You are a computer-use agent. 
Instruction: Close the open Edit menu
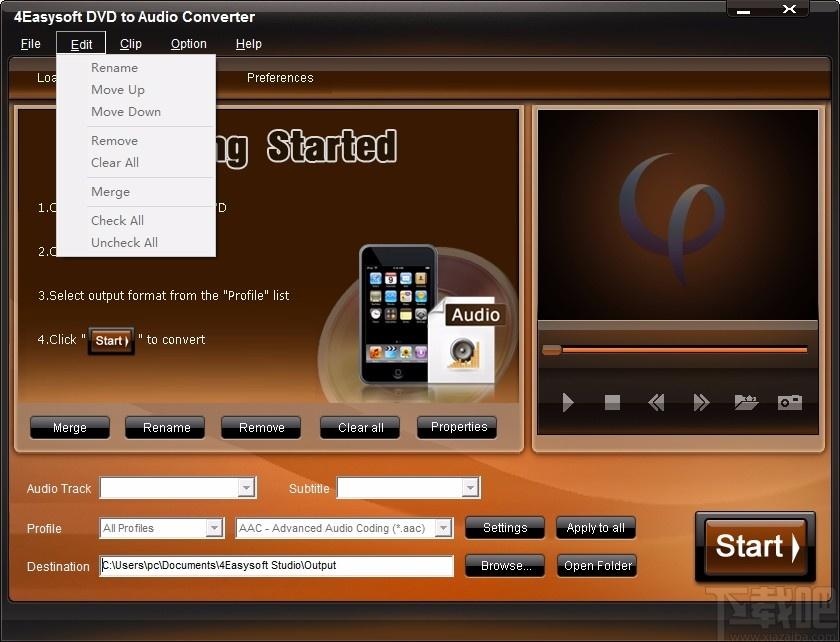coord(81,44)
